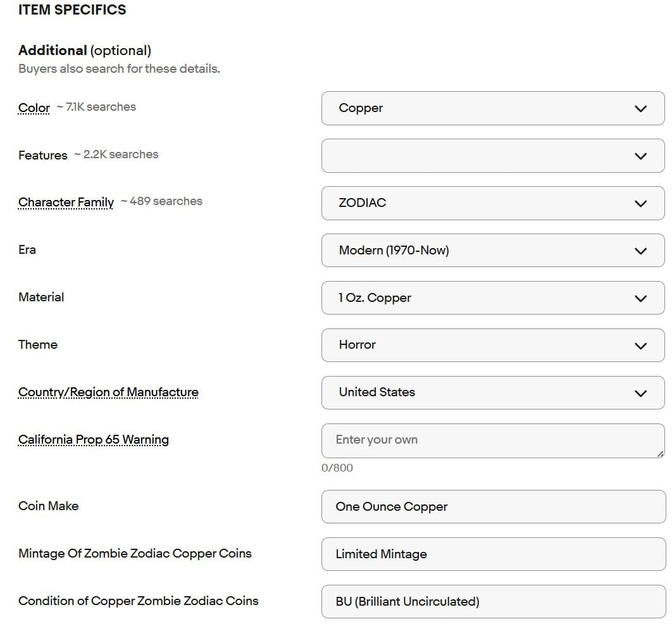This screenshot has width=672, height=631.
Task: Click the Coin Make field with One Ounce Copper
Action: tap(493, 507)
